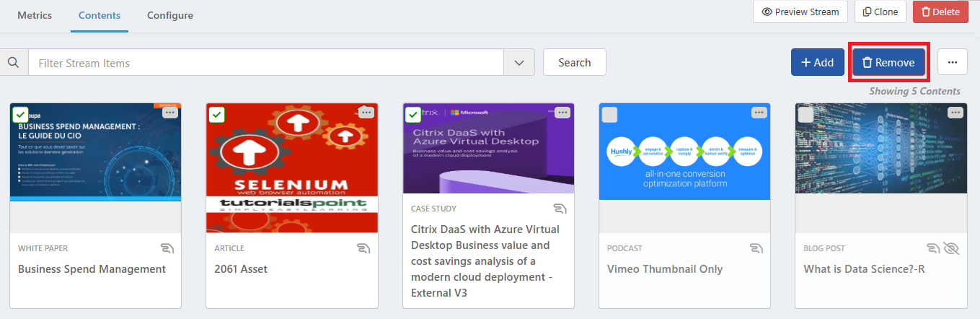This screenshot has width=980, height=319.
Task: Open the Hushly conversion platform thumbnail
Action: (x=684, y=152)
